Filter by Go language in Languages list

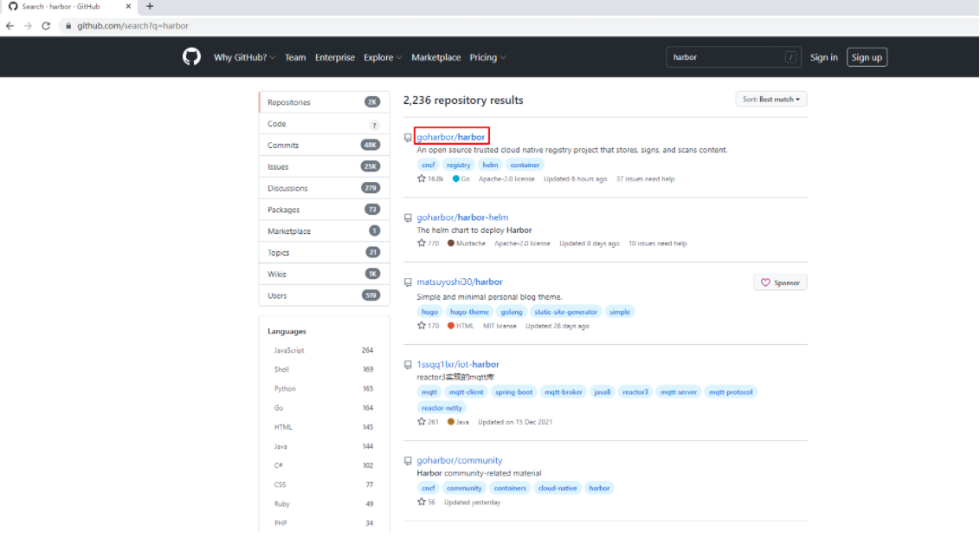click(324, 408)
